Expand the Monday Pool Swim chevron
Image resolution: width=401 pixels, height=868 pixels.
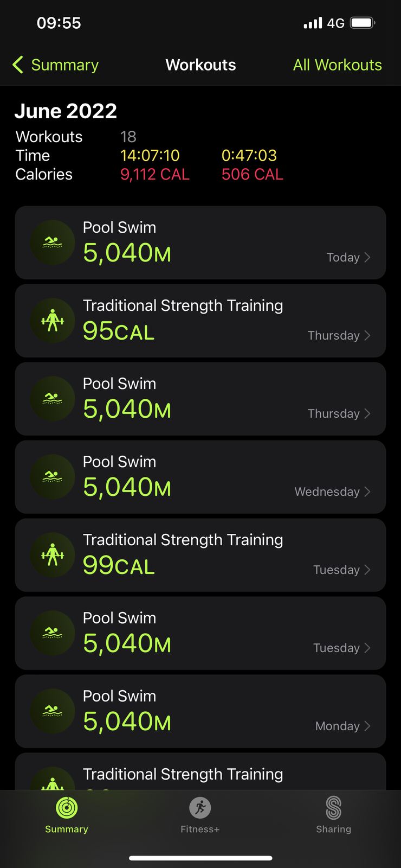point(367,726)
